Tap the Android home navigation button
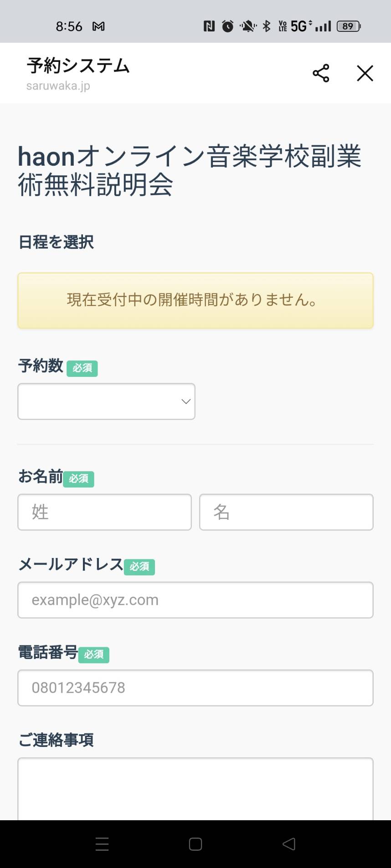Screen dimensions: 391x868 point(195,844)
